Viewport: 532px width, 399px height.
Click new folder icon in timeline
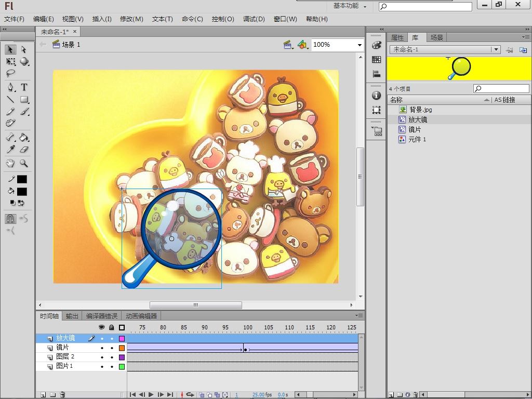(x=52, y=395)
